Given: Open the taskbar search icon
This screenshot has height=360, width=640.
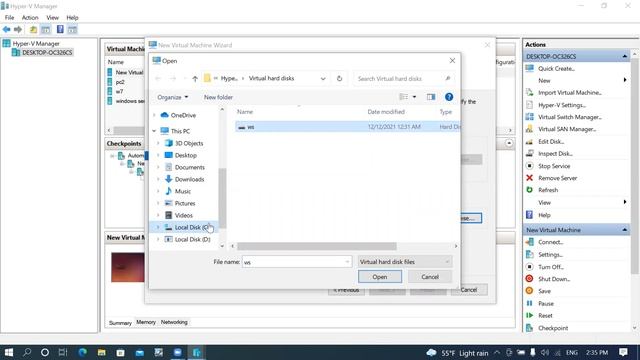Looking at the screenshot, I should pos(27,352).
